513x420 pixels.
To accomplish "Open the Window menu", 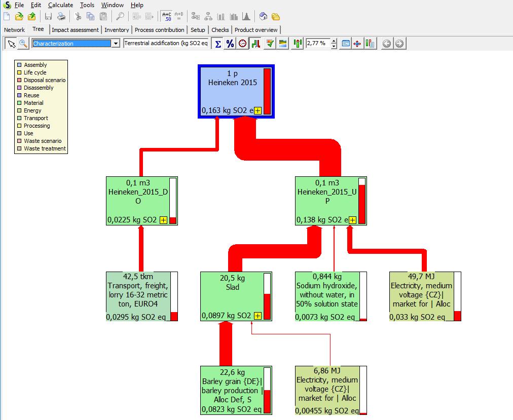I will (112, 5).
